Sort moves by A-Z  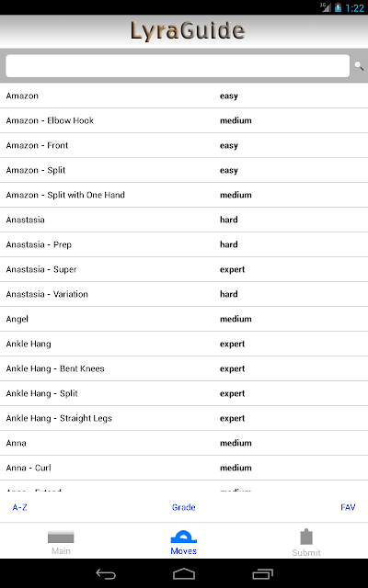pyautogui.click(x=20, y=507)
